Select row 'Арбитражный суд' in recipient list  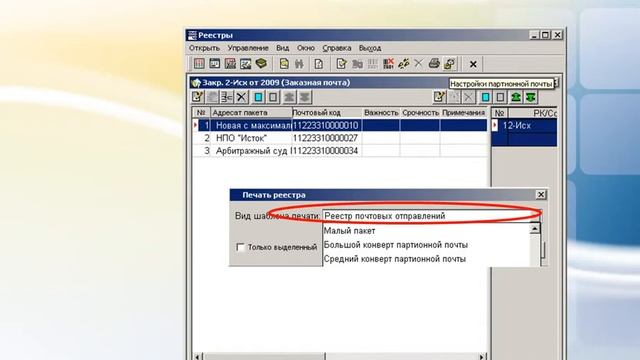340,151
